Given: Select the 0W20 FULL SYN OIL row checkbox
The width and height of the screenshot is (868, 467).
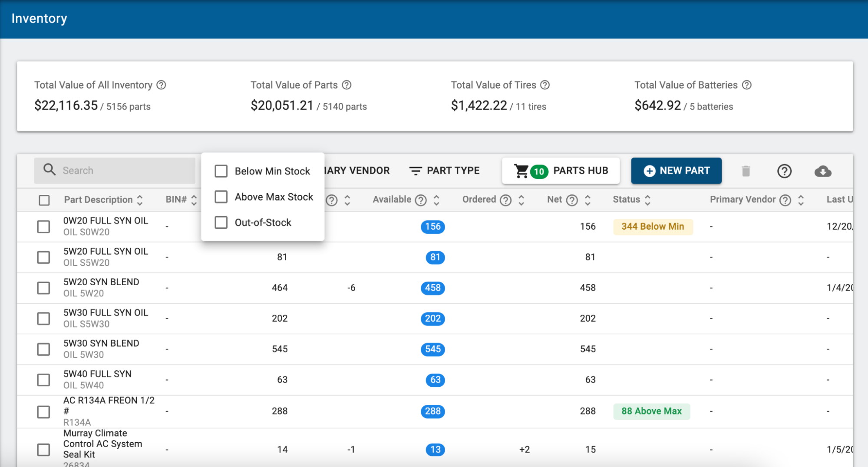Looking at the screenshot, I should (43, 227).
